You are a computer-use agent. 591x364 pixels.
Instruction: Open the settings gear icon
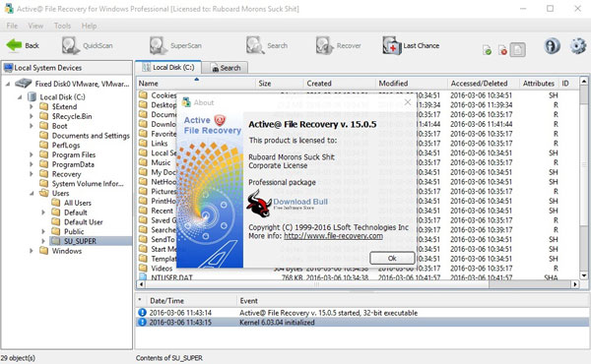578,46
